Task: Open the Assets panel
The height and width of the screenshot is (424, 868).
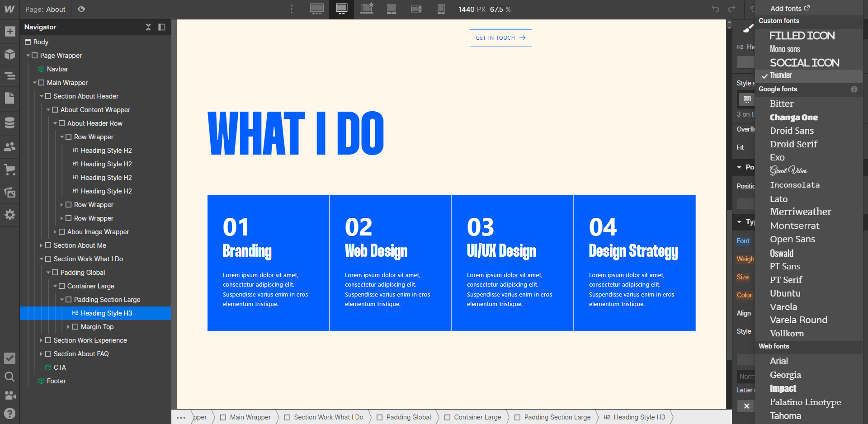Action: tap(10, 192)
